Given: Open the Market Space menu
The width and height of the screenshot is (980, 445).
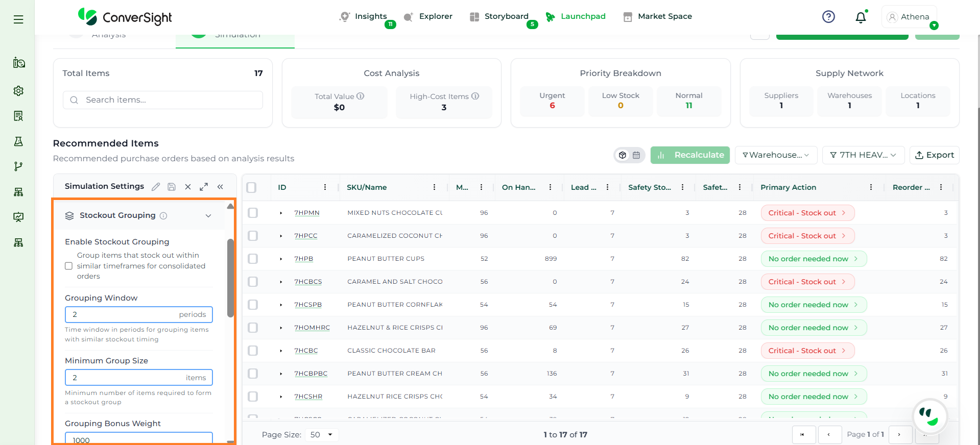Looking at the screenshot, I should pos(658,16).
